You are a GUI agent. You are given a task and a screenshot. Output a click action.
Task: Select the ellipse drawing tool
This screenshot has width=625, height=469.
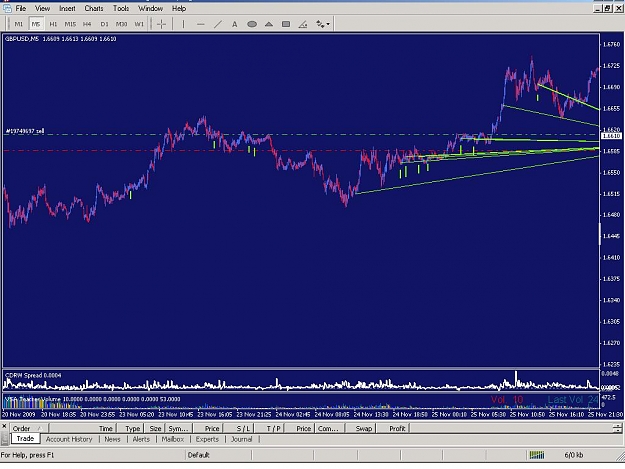(x=252, y=24)
